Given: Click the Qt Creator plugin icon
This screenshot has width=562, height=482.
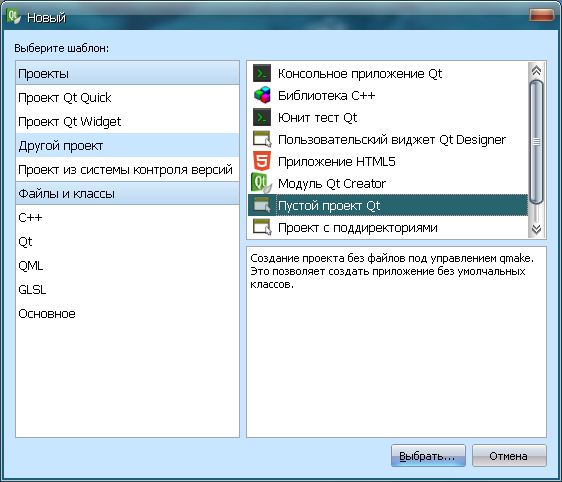Looking at the screenshot, I should pyautogui.click(x=261, y=183).
